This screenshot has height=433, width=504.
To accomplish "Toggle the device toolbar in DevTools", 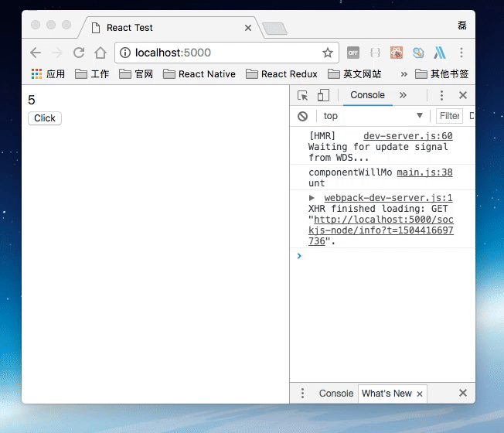I will click(323, 95).
